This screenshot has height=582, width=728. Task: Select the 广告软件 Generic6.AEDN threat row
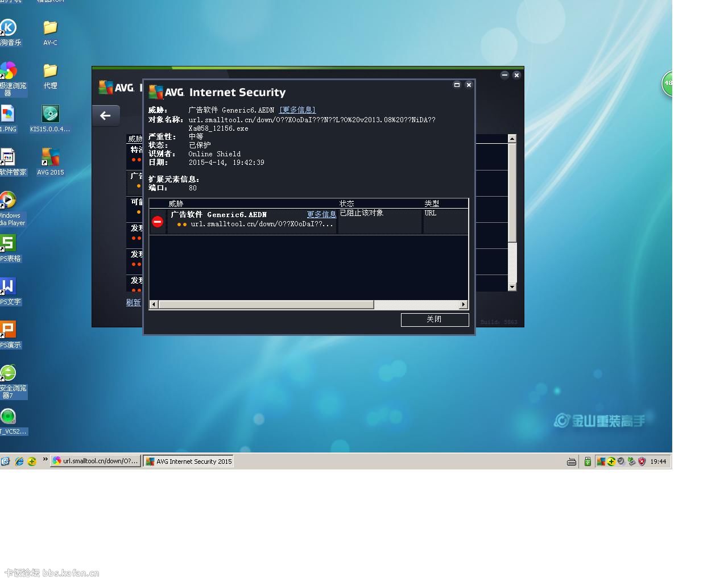coord(309,221)
